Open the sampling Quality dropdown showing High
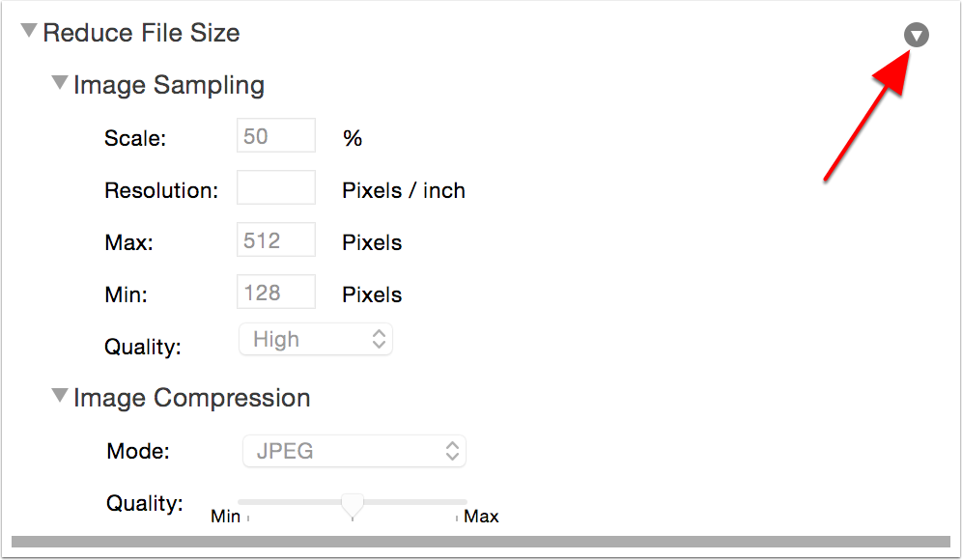Image resolution: width=962 pixels, height=560 pixels. tap(316, 339)
